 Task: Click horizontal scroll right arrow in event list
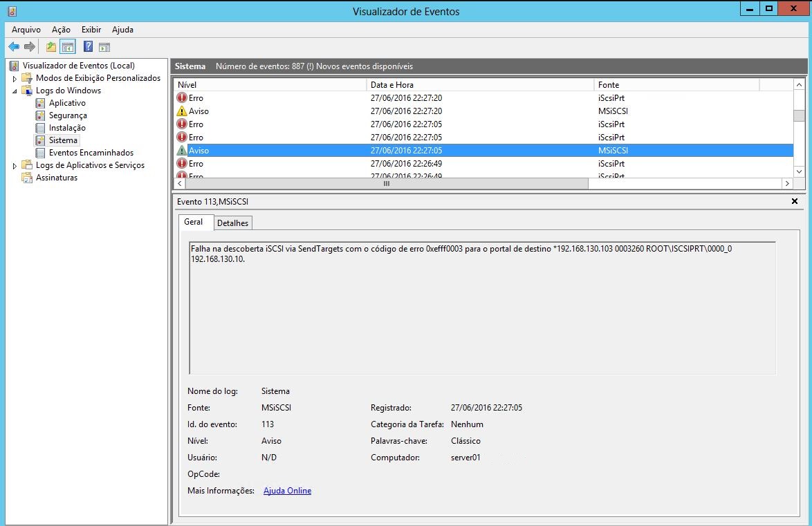[786, 183]
